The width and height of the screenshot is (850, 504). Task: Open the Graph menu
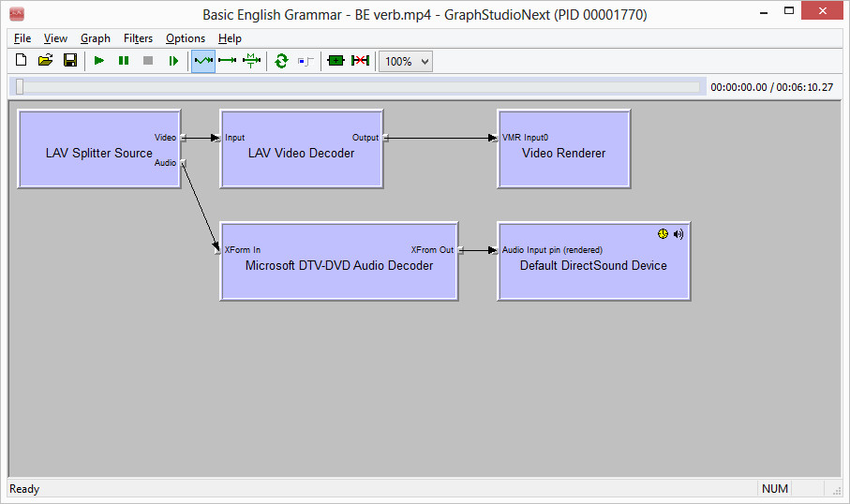click(96, 38)
